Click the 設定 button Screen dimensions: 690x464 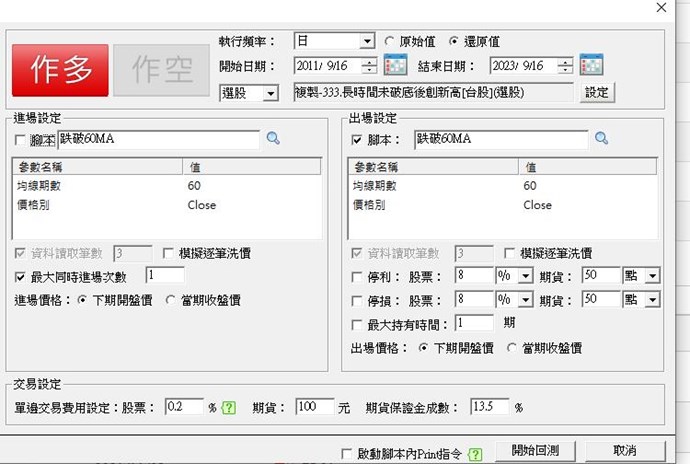pyautogui.click(x=597, y=92)
